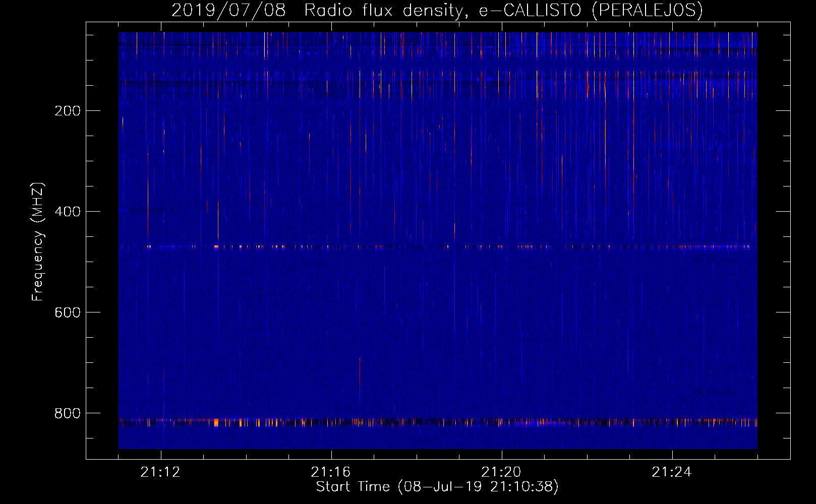Click the 600 frequency tick label
Image resolution: width=816 pixels, height=504 pixels.
68,312
